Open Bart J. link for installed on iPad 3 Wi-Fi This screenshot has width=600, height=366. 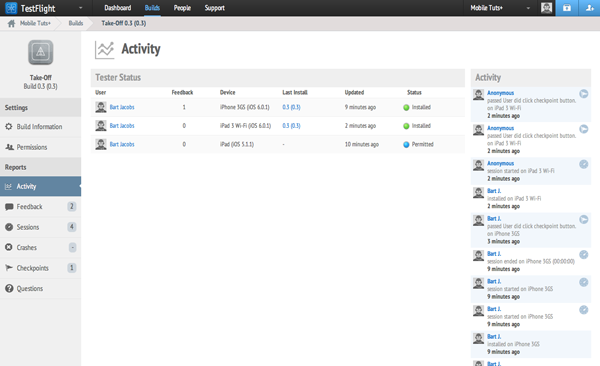494,191
